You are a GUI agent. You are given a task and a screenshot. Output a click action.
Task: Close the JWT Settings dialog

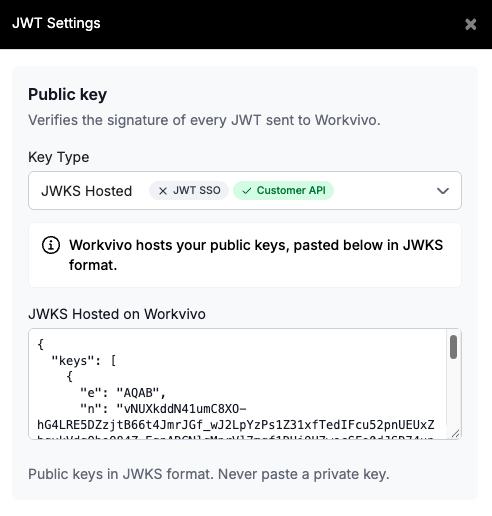(x=470, y=24)
